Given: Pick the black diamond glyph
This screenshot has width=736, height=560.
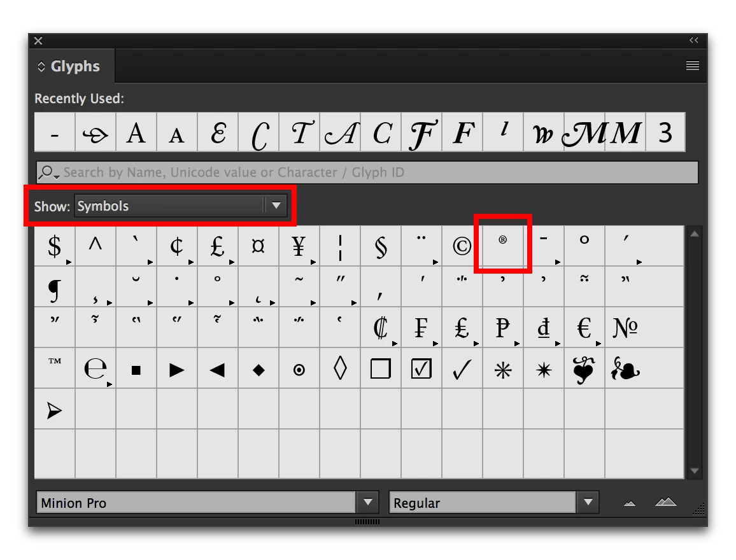Looking at the screenshot, I should [x=258, y=368].
